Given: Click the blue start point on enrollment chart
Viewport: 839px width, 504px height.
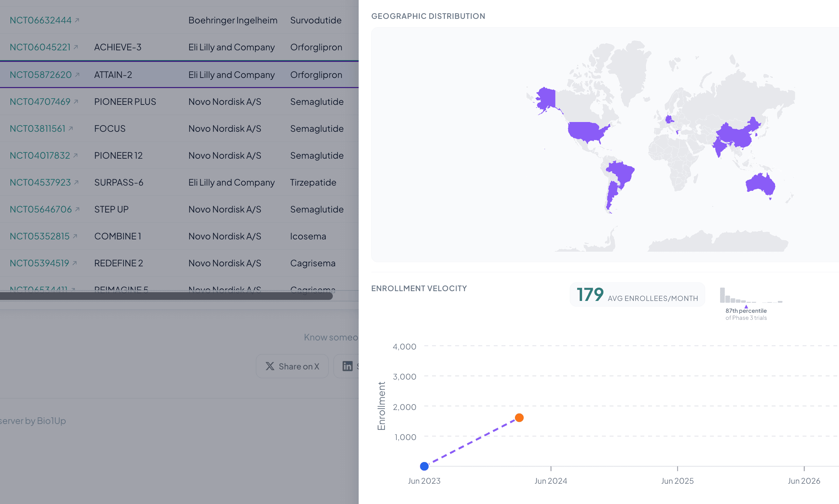Looking at the screenshot, I should 424,466.
